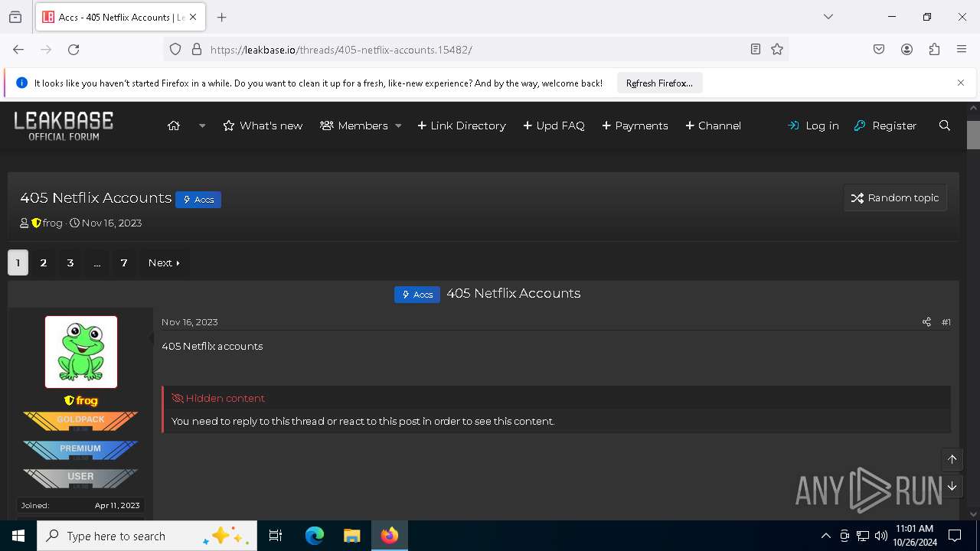Viewport: 980px width, 551px height.
Task: Close the 405 Netflix Accounts tab
Action: (193, 17)
